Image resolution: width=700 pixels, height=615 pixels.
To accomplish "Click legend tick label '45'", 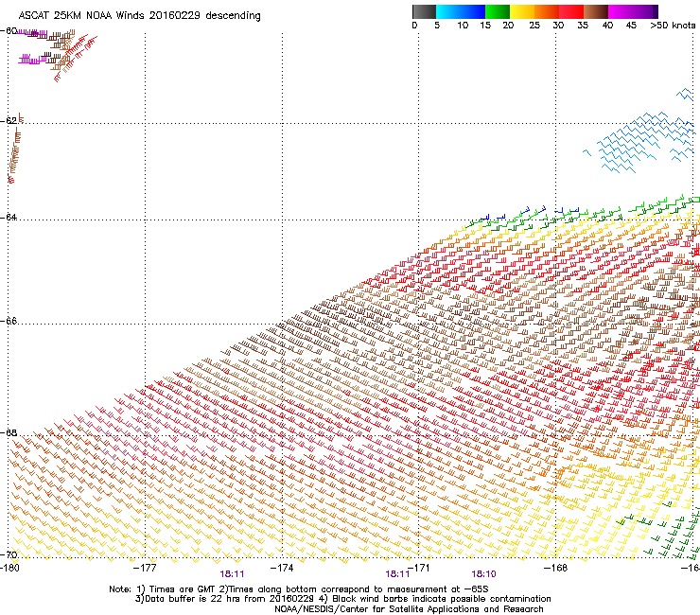I will click(x=631, y=26).
